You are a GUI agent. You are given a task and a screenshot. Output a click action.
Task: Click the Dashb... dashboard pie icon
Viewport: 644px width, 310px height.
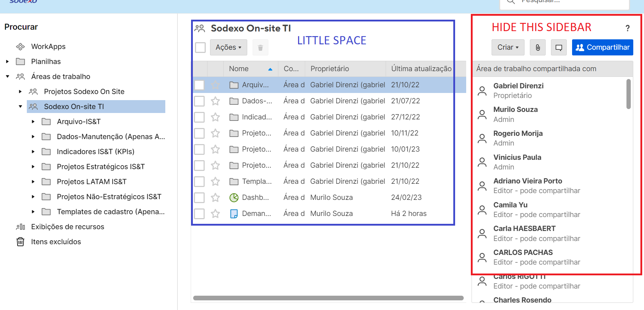pos(234,197)
